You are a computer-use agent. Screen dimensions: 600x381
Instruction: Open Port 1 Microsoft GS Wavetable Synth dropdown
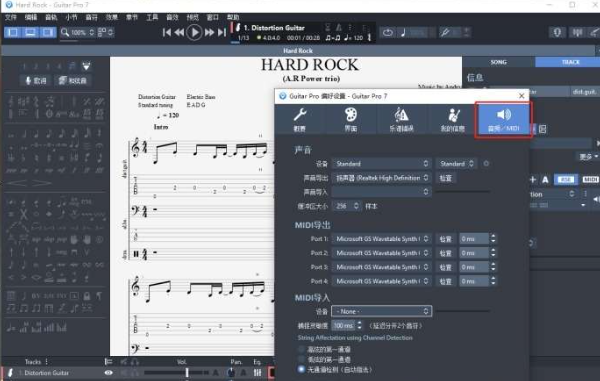click(x=381, y=239)
